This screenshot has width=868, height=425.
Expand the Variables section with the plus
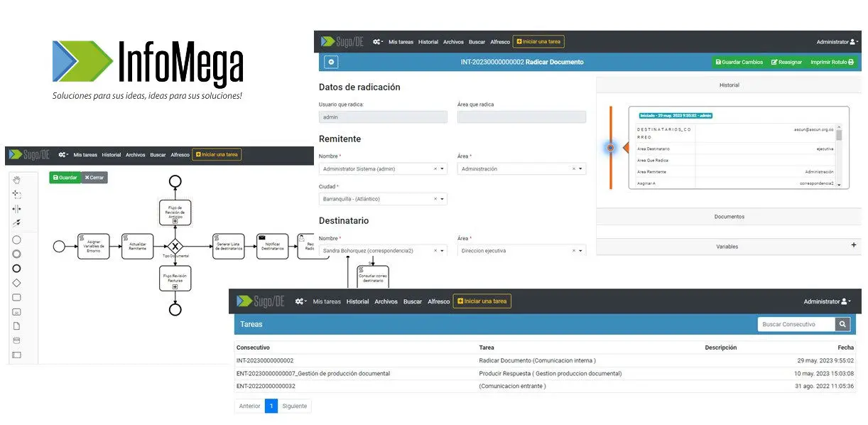click(x=854, y=245)
